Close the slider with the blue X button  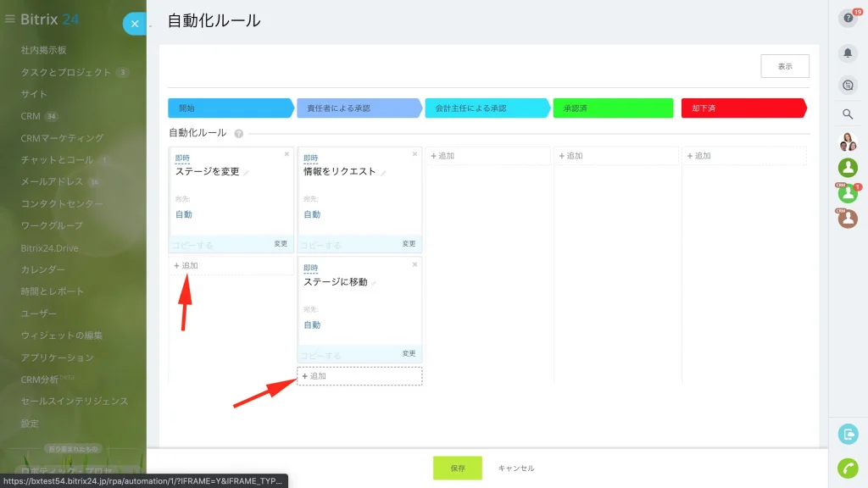(135, 24)
